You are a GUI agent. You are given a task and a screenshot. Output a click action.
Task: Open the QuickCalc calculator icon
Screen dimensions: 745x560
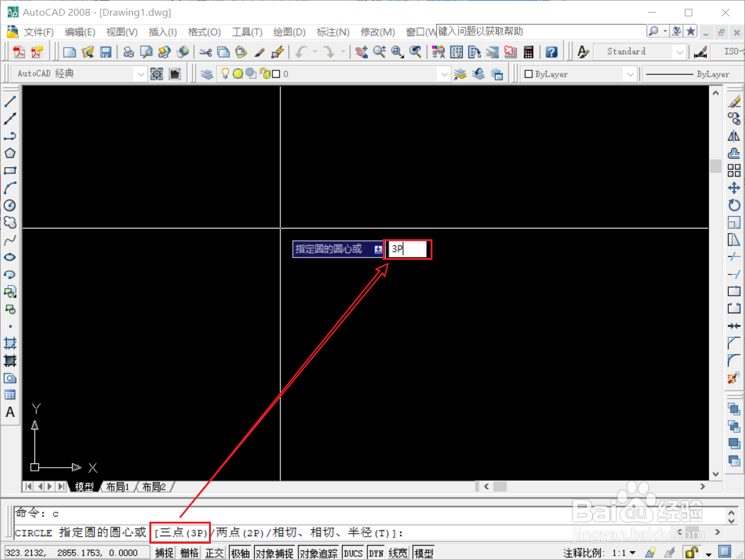[x=528, y=52]
